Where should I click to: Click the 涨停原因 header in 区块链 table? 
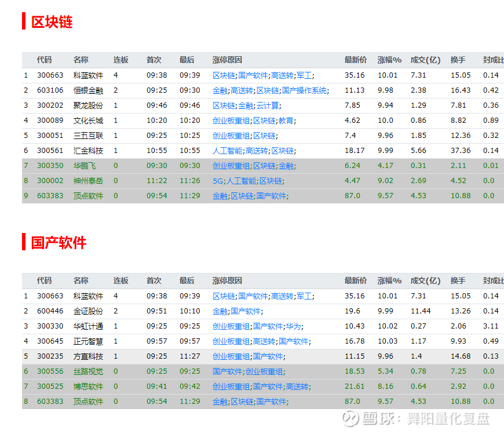click(227, 60)
